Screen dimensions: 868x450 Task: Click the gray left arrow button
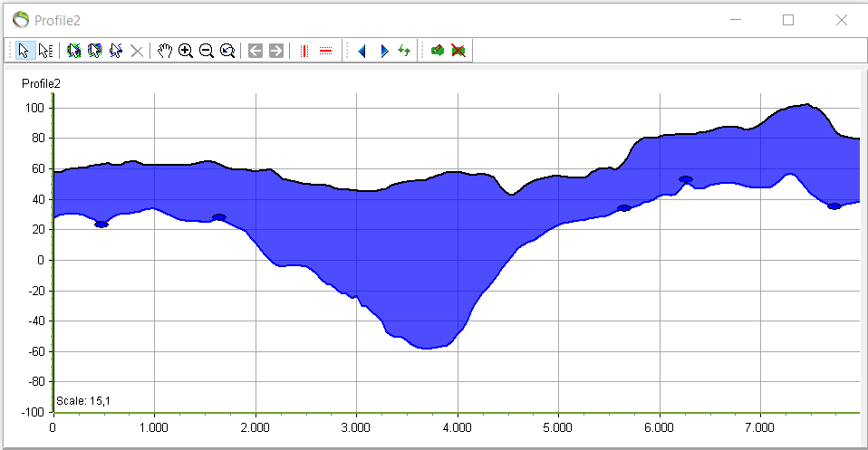tap(256, 51)
